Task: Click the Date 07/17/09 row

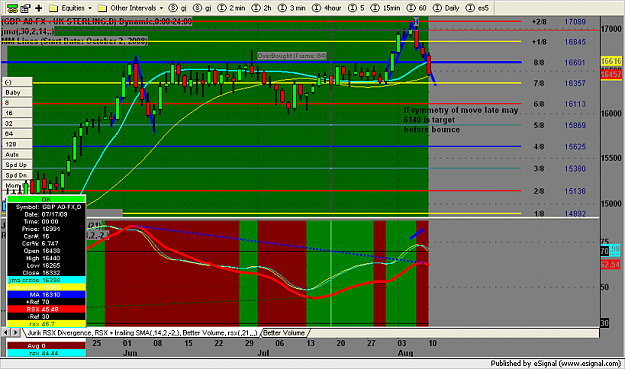Action: (46, 214)
